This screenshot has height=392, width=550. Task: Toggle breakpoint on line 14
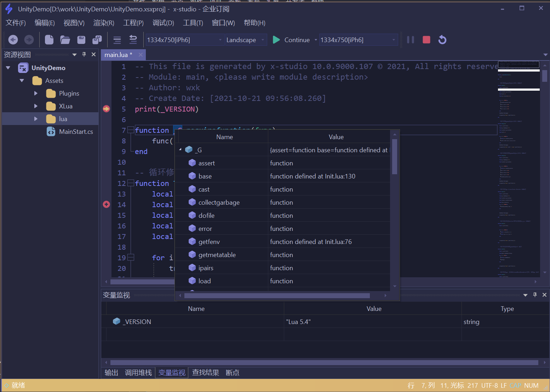(x=106, y=204)
